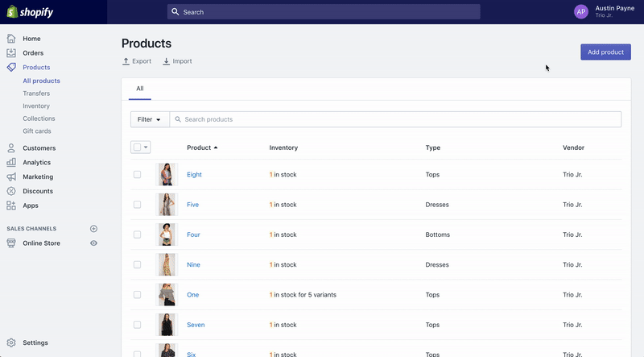
Task: Click thumbnail of product Five
Action: click(167, 205)
